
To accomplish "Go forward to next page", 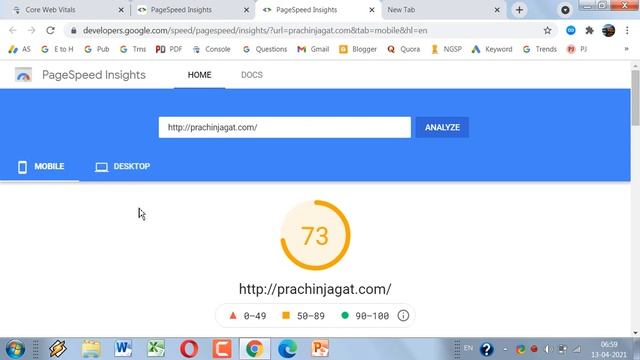I will click(x=31, y=30).
